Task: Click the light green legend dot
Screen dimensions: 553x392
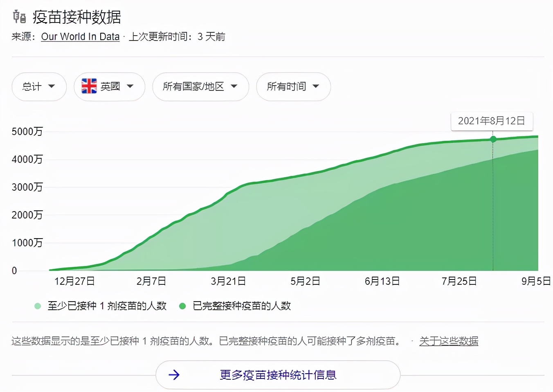Action: click(37, 306)
